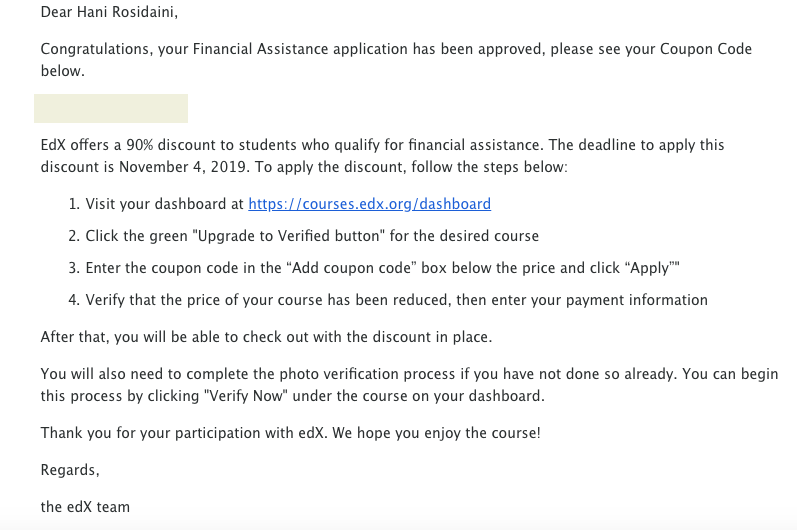The width and height of the screenshot is (797, 530).
Task: Click the date 'November 4, 2019'
Action: coord(184,167)
